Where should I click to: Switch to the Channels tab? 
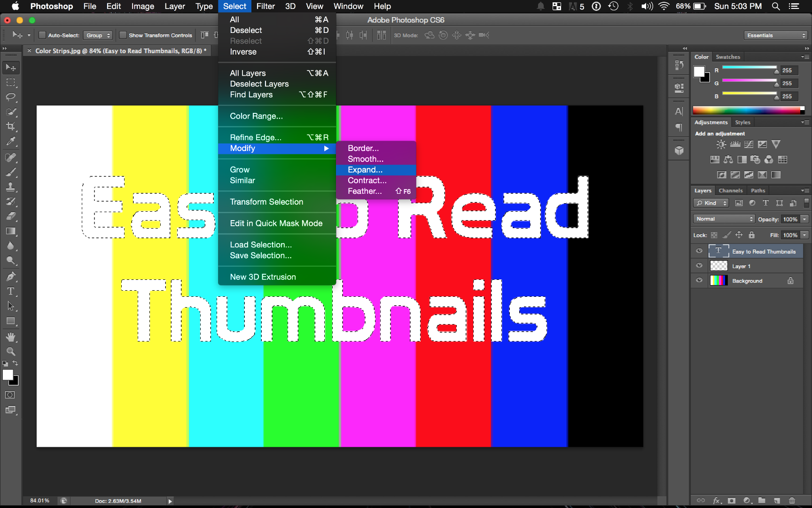731,190
